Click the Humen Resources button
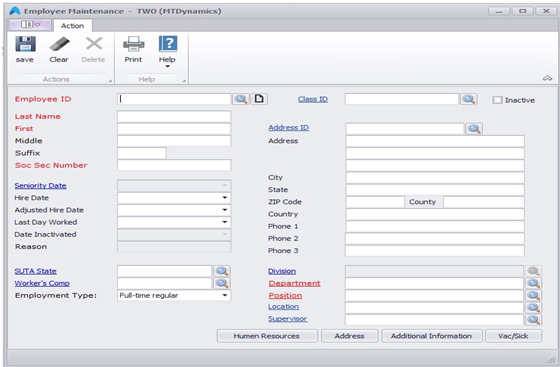The height and width of the screenshot is (367, 560). click(x=267, y=336)
